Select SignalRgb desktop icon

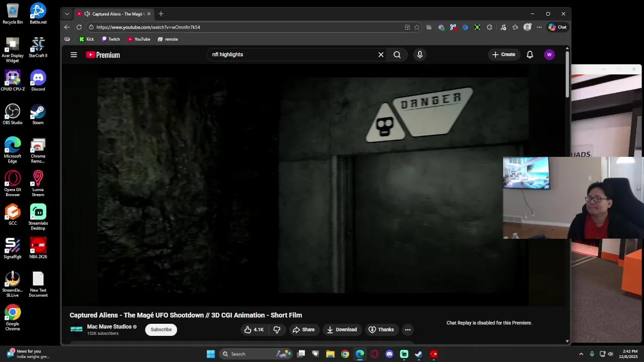[13, 248]
